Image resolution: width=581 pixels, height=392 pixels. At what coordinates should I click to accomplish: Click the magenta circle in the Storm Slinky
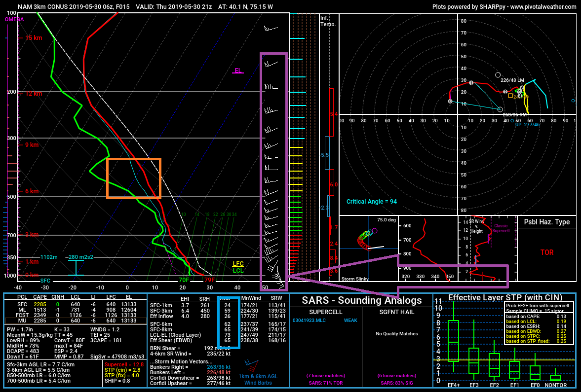[x=375, y=230]
